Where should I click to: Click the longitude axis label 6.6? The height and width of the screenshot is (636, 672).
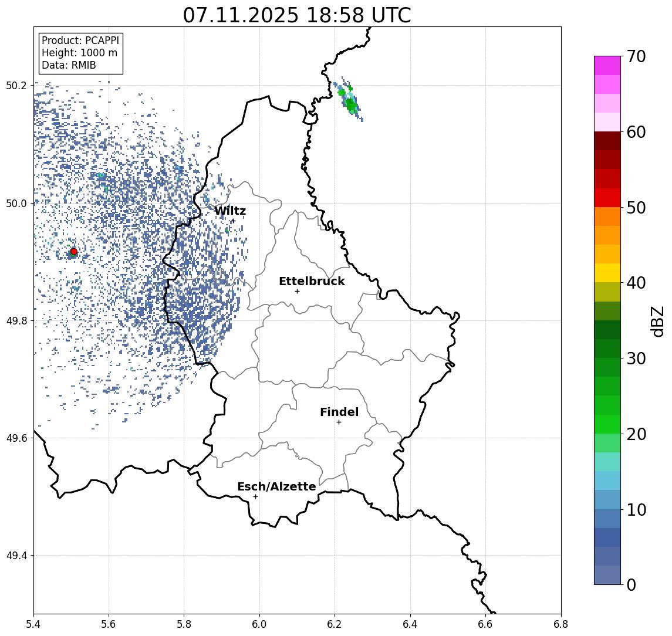[485, 624]
